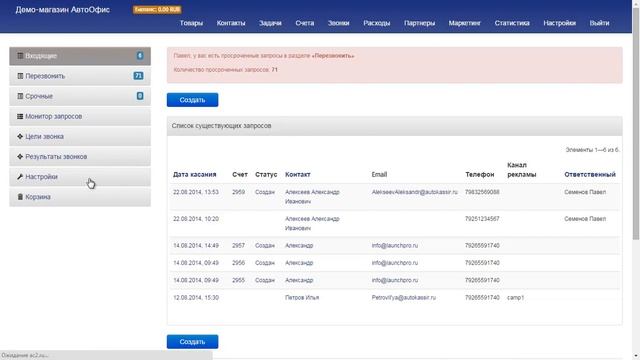Open the Входящие sidebar section
The image size is (640, 360).
(80, 56)
